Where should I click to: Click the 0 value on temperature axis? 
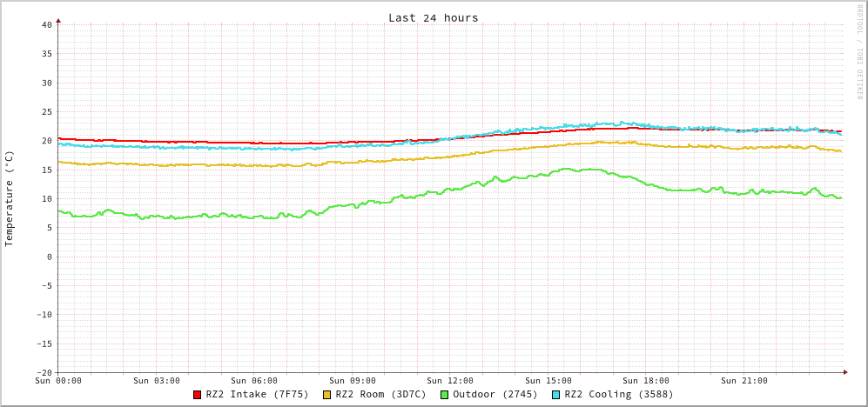tap(49, 257)
